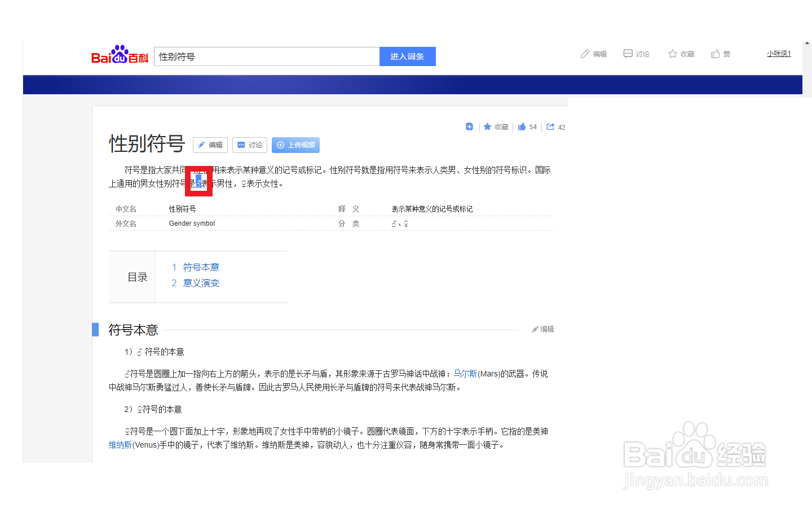Click the 讨论 button beside the article title

tap(250, 145)
